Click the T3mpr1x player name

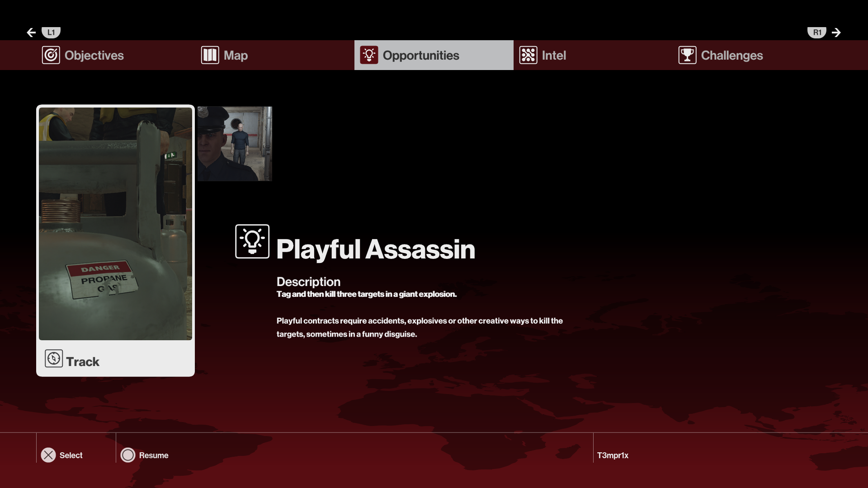(613, 455)
